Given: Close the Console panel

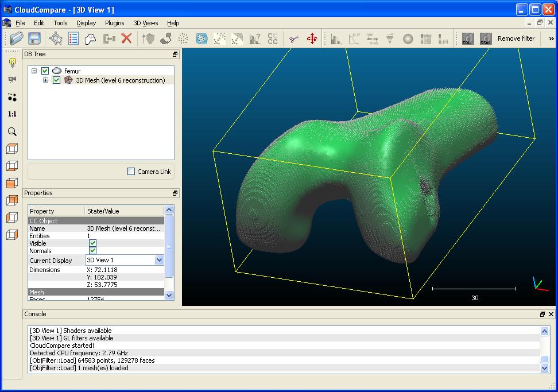Looking at the screenshot, I should coord(551,314).
